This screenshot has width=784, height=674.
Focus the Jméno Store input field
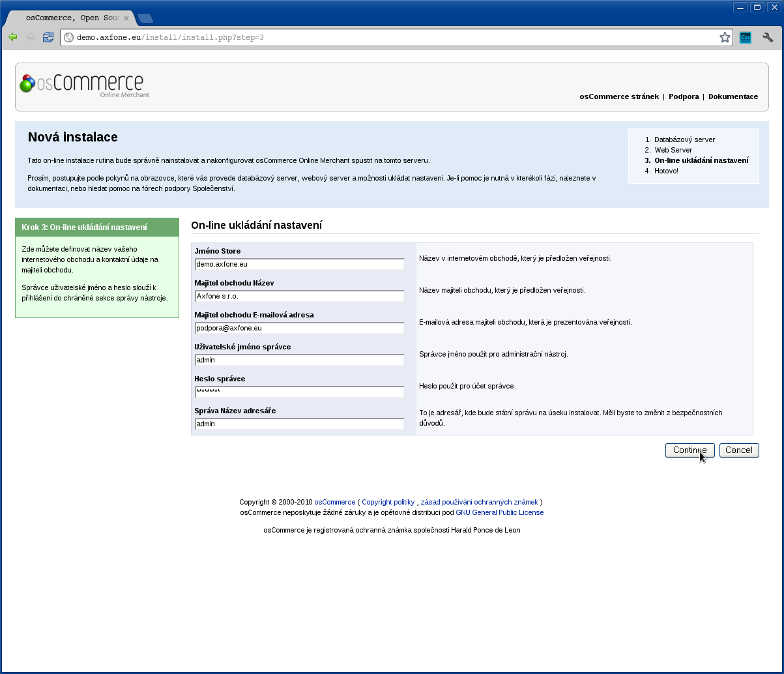tap(300, 264)
